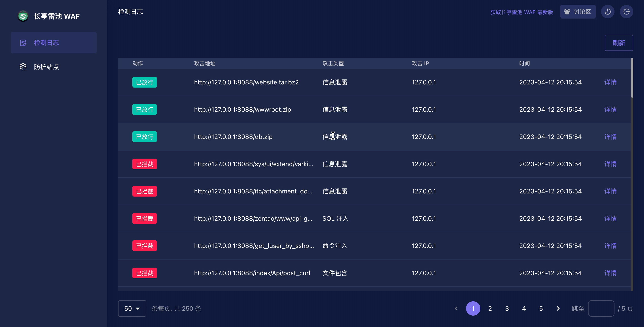The height and width of the screenshot is (327, 644).
Task: Click the 防护站点 gear icon in sidebar
Action: 23,67
